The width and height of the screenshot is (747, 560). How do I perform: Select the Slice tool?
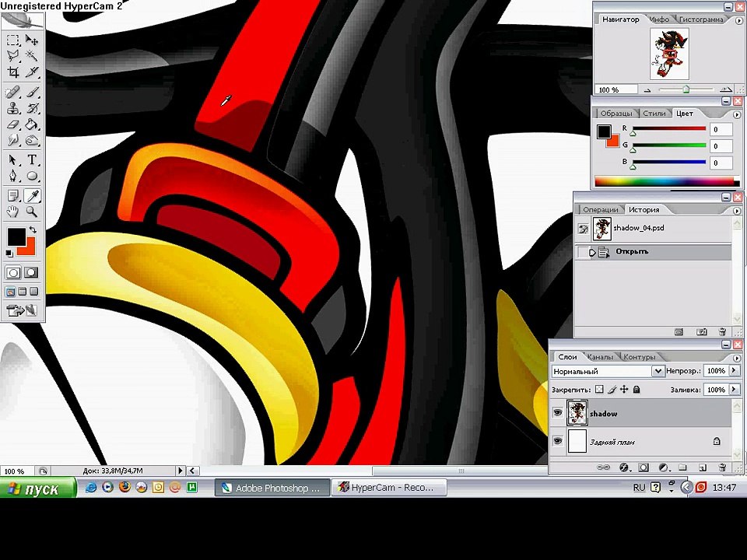pyautogui.click(x=32, y=72)
